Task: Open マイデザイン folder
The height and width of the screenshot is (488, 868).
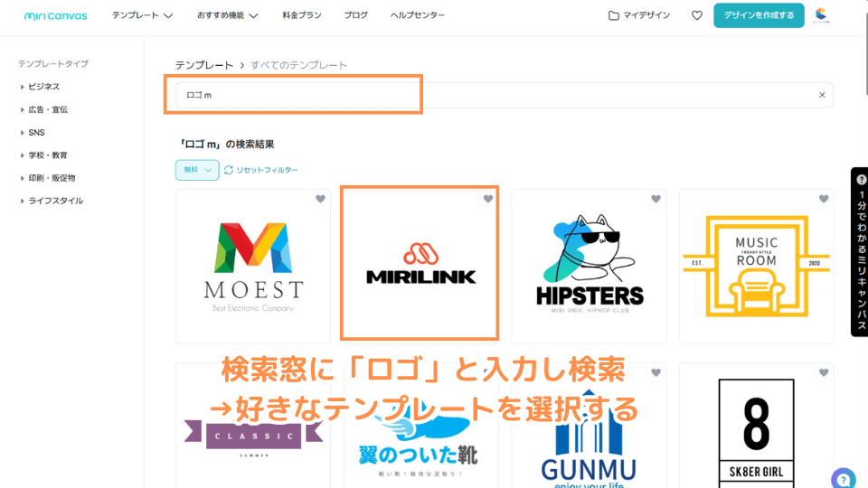Action: pos(639,15)
